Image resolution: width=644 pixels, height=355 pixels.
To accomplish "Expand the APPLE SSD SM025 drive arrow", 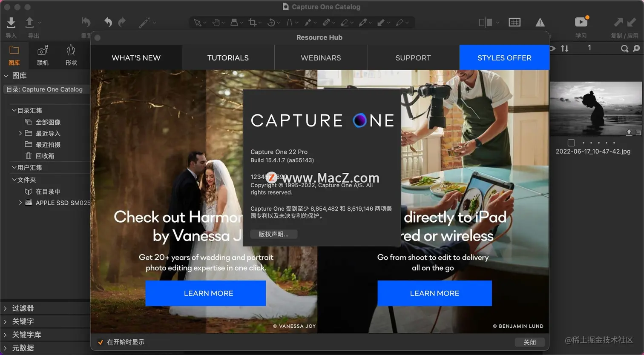I will point(20,203).
